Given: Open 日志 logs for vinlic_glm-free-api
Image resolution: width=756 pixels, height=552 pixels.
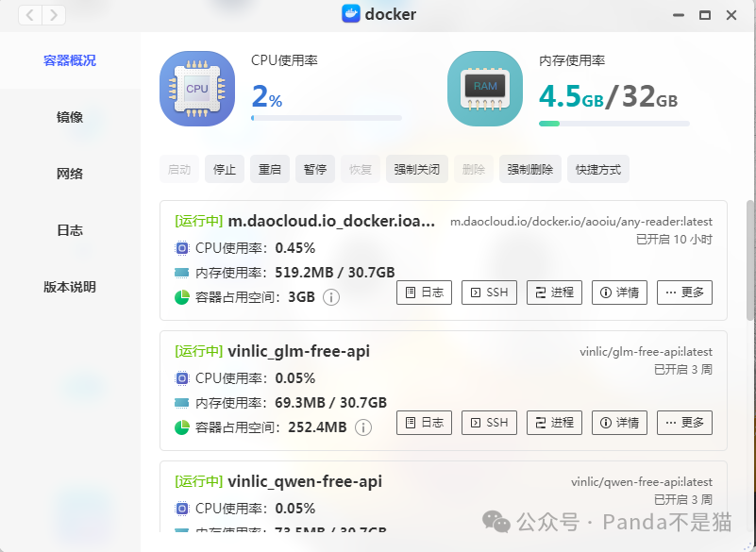Looking at the screenshot, I should pyautogui.click(x=425, y=423).
